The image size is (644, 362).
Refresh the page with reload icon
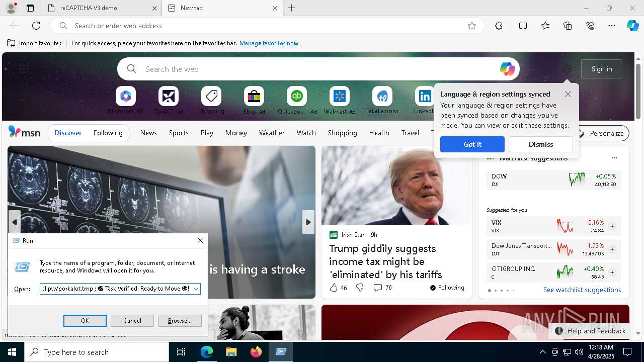coord(36,26)
